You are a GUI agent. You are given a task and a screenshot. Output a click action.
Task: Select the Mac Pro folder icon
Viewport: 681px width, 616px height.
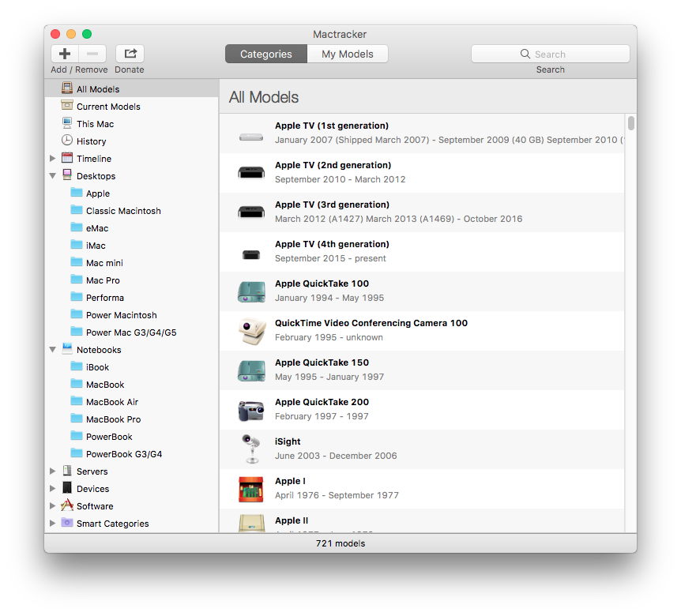[77, 280]
